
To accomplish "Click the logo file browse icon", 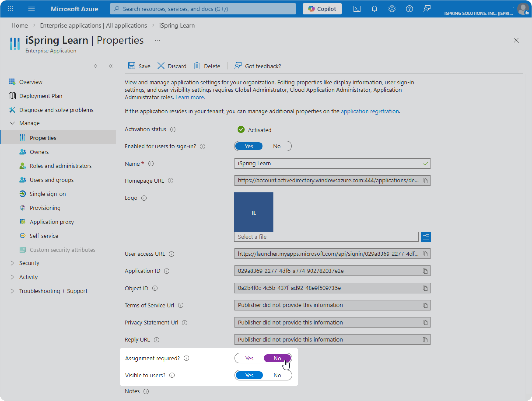I will (x=425, y=237).
